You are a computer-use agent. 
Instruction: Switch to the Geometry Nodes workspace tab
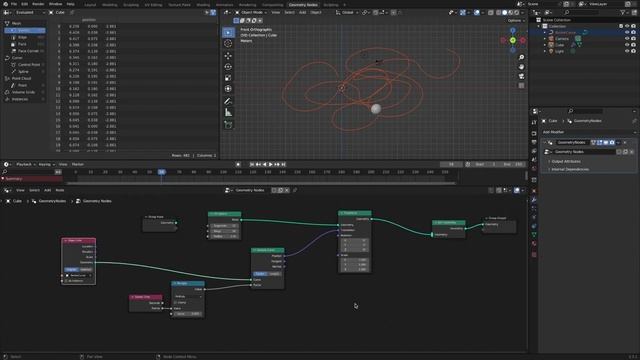(303, 5)
